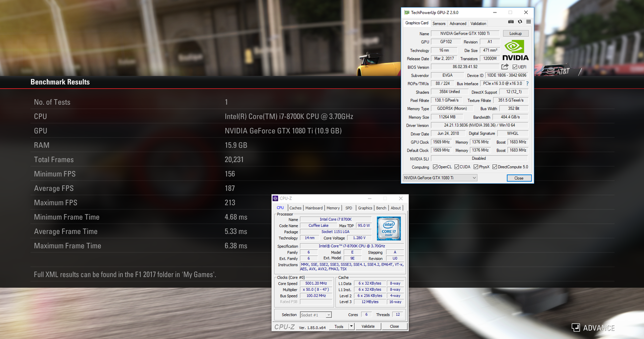Switch to the Graphics Card tab in GPU-Z

pos(417,23)
